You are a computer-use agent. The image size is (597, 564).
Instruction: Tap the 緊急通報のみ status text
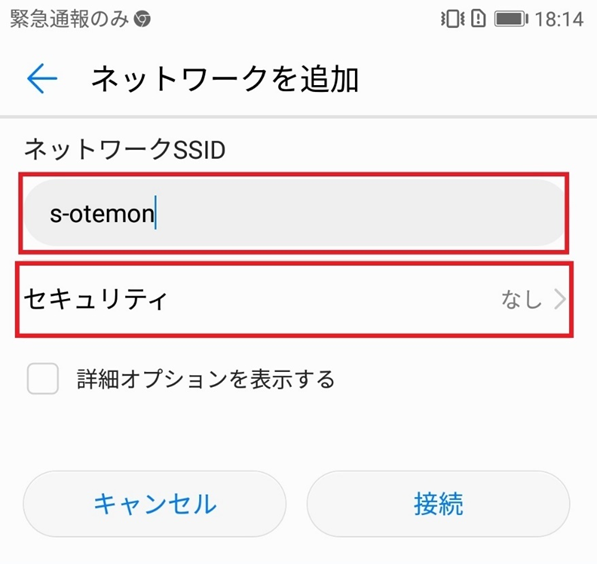point(69,19)
